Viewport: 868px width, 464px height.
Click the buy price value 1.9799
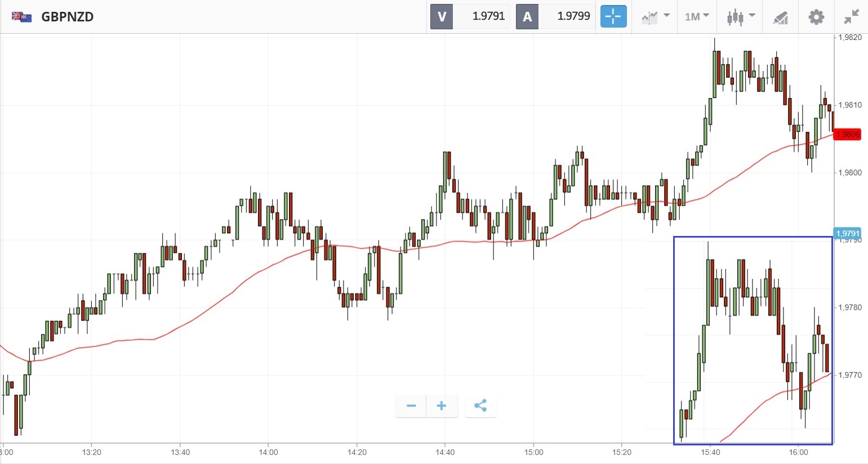click(573, 17)
